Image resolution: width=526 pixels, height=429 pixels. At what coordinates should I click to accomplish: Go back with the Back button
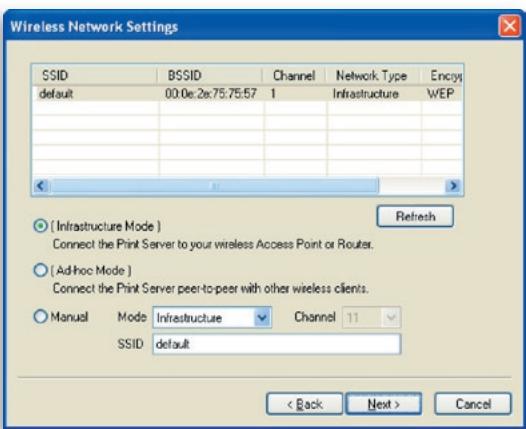305,404
